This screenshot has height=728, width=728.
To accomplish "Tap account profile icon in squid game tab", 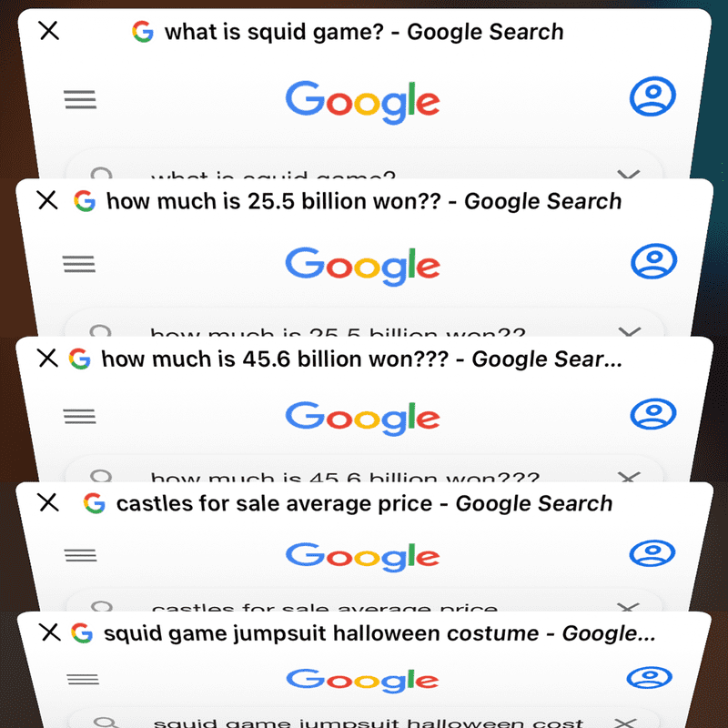I will pyautogui.click(x=652, y=96).
